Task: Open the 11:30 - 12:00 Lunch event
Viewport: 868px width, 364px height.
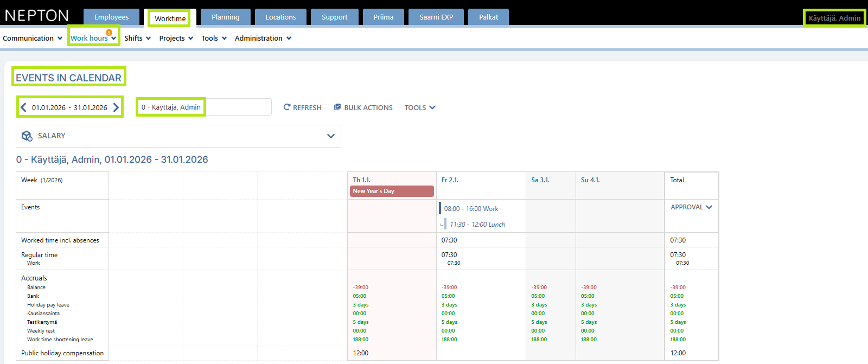Action: coord(477,225)
